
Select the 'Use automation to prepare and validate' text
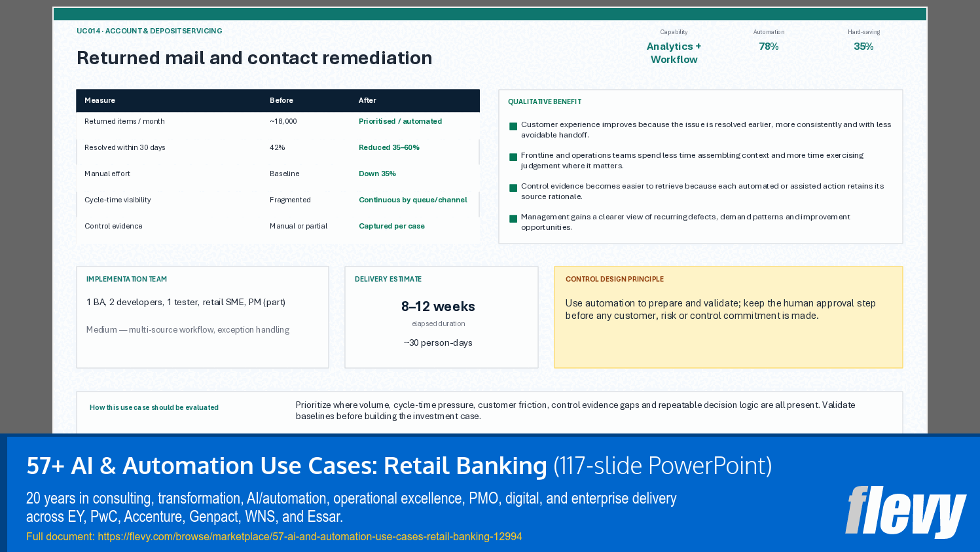720,309
